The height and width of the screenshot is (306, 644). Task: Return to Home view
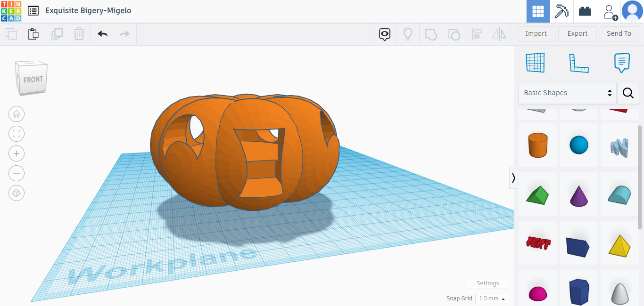coord(17,114)
